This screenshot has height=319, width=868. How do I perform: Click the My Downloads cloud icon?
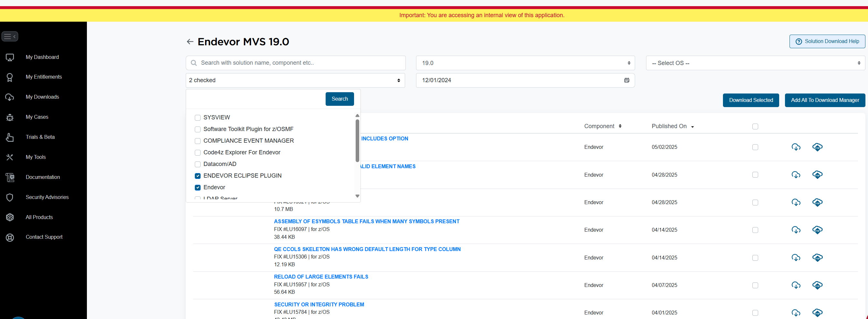pos(10,97)
